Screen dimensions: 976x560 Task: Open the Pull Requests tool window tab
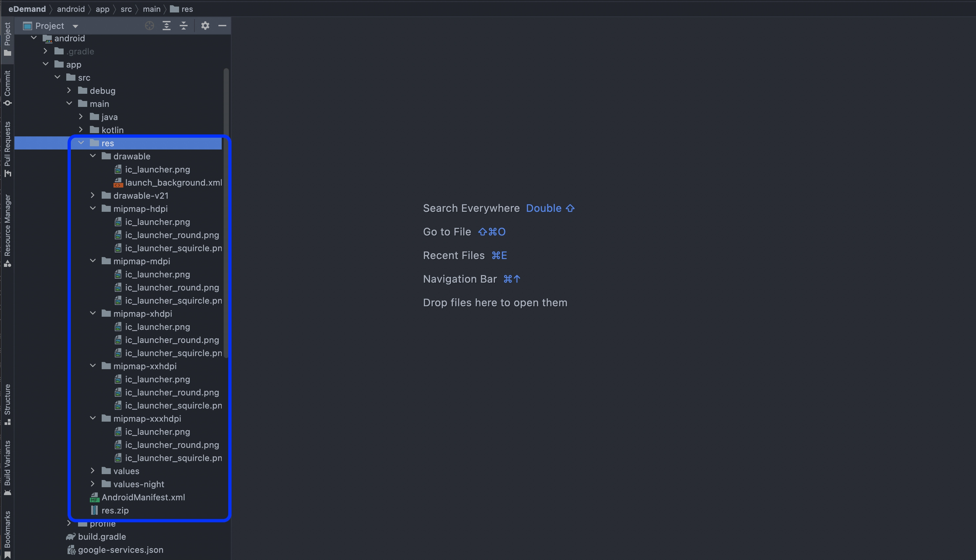tap(7, 149)
